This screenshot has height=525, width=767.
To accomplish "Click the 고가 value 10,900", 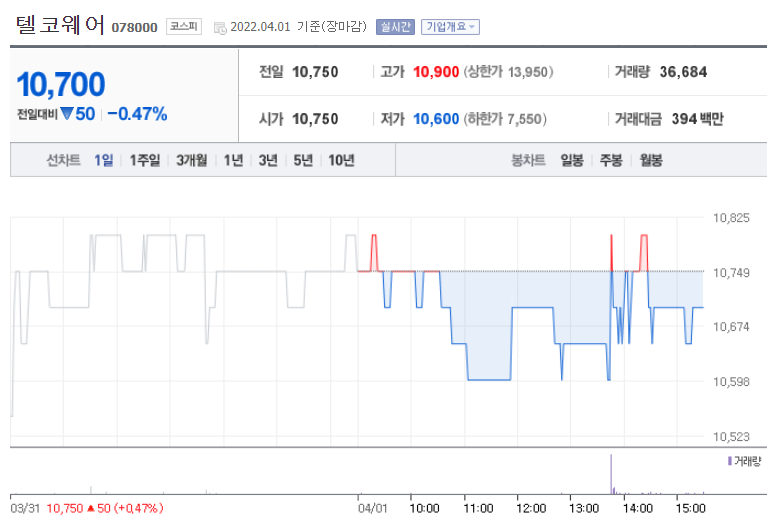I will click(436, 72).
